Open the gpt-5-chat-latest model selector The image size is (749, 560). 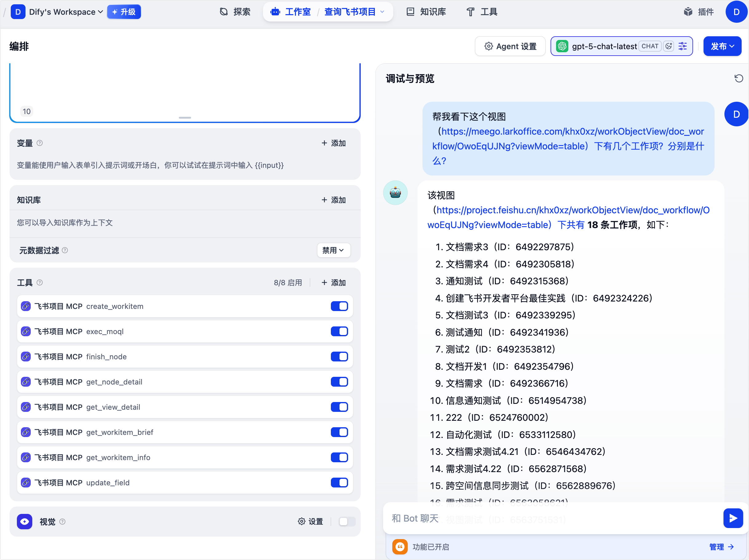(x=621, y=46)
